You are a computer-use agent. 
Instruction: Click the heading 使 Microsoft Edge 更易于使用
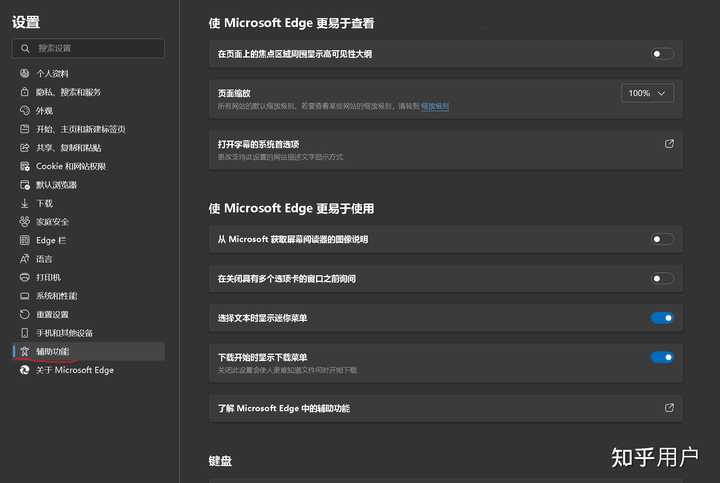(291, 208)
